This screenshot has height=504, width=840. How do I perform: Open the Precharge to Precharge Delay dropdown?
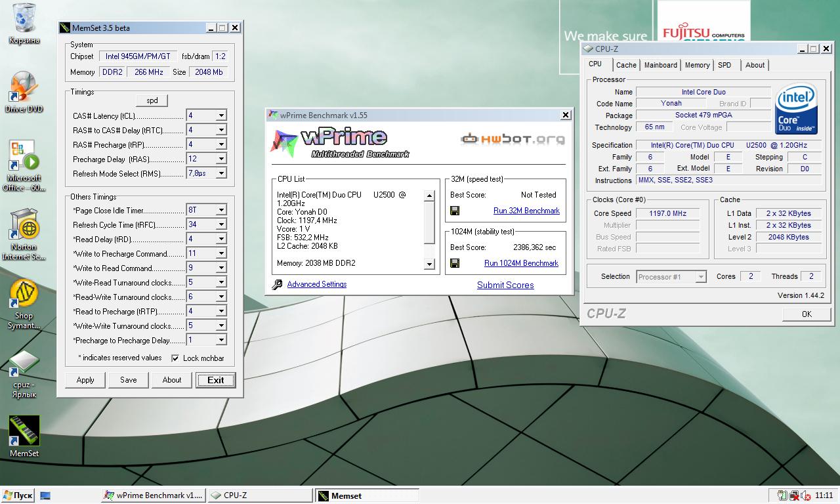221,340
